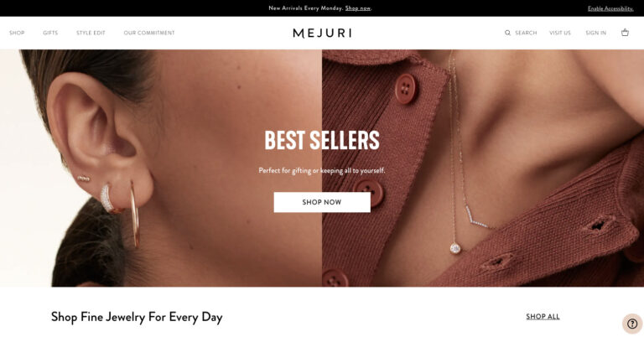
Task: Click the necklace hero image
Action: (483, 168)
